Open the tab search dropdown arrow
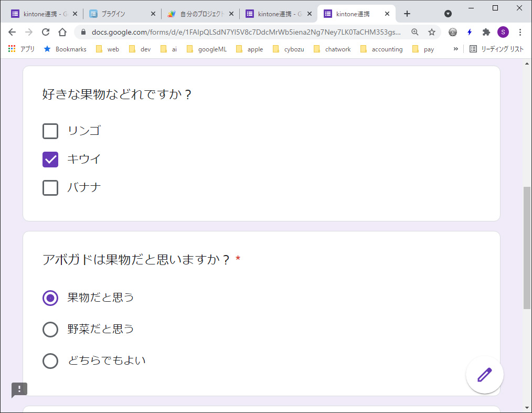Image resolution: width=532 pixels, height=413 pixels. coord(448,14)
